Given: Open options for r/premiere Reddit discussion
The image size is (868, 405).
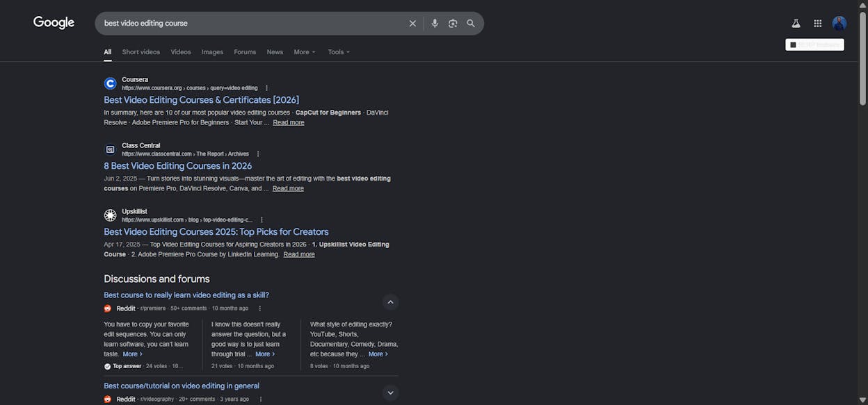Looking at the screenshot, I should (260, 308).
